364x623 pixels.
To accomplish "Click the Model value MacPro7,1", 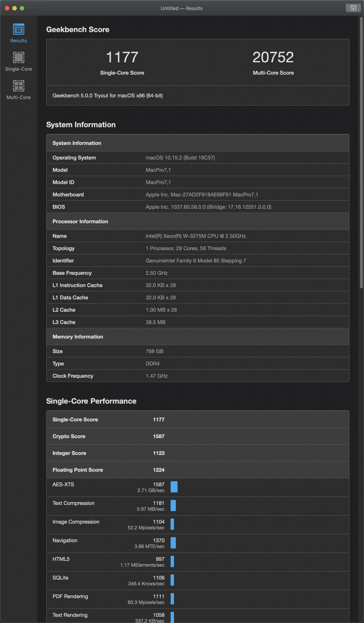I will [x=158, y=170].
